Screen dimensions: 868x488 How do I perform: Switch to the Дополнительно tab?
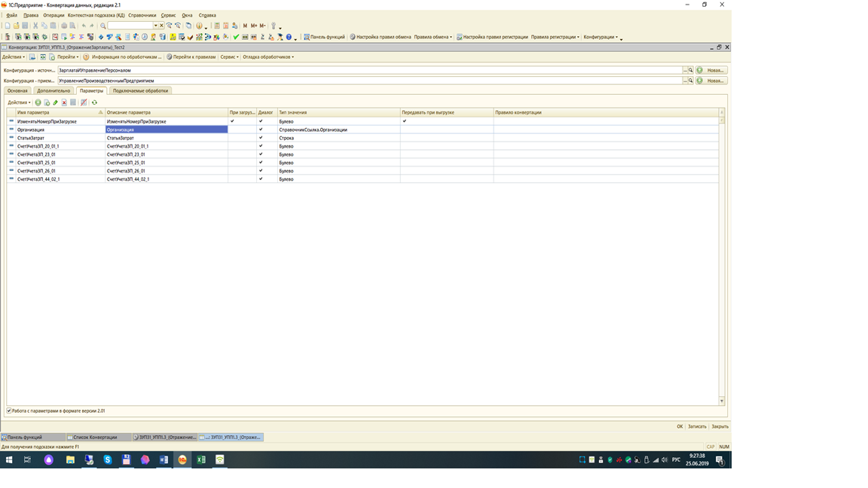tap(53, 90)
